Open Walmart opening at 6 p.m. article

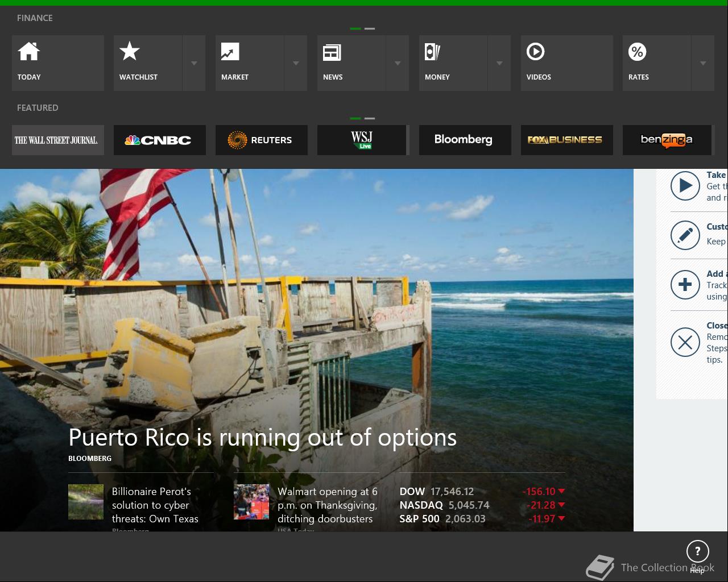coord(328,505)
